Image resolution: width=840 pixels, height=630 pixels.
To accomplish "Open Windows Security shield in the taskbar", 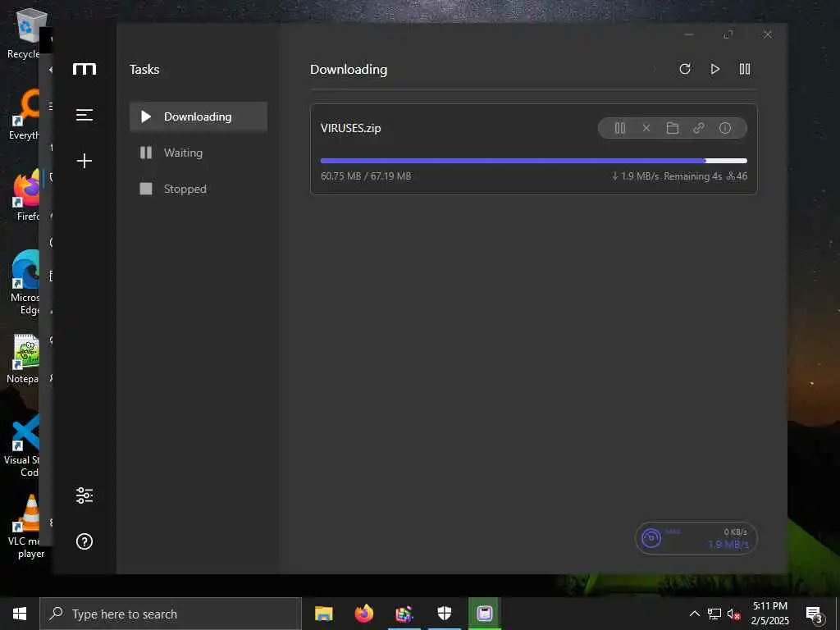I will (445, 614).
